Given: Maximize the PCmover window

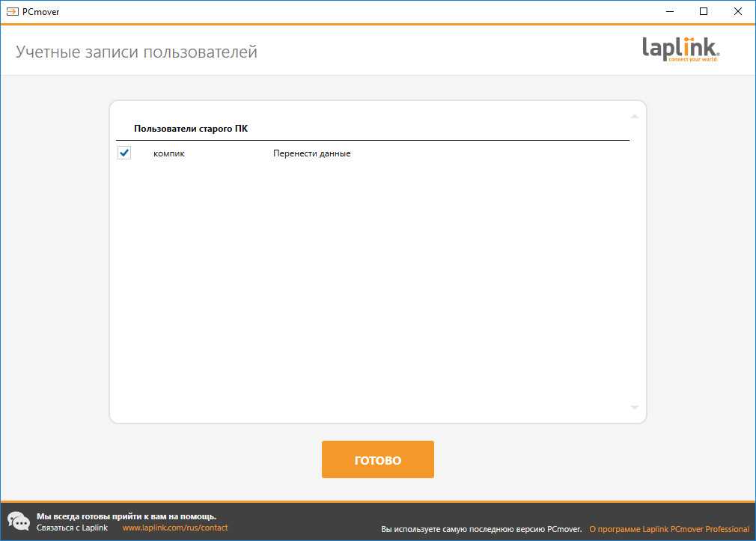Looking at the screenshot, I should (x=703, y=11).
